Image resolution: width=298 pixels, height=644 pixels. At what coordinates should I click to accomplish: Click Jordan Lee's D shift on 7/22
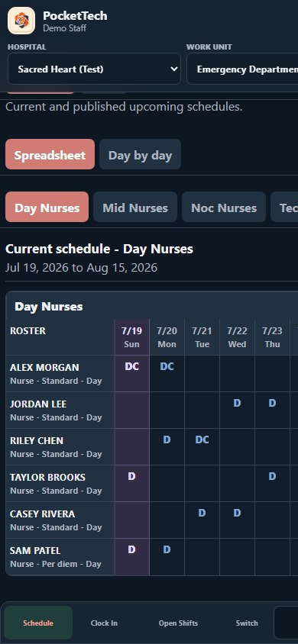[237, 403]
